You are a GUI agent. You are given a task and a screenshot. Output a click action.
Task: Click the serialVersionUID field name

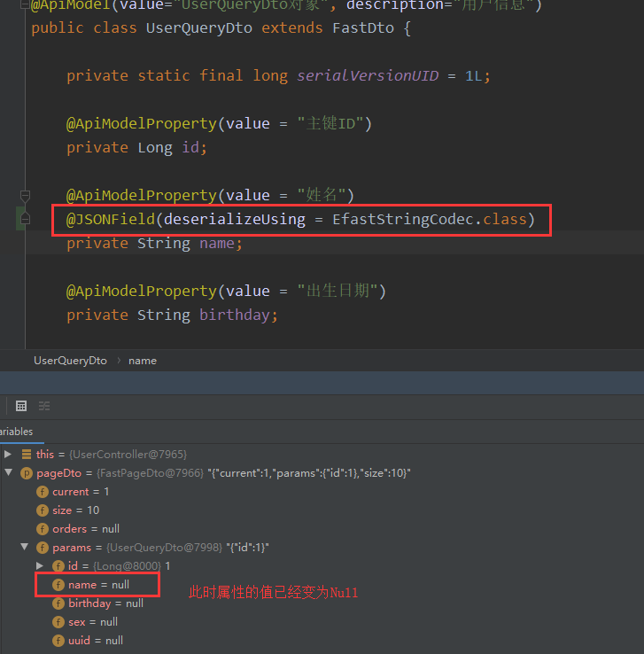[368, 75]
